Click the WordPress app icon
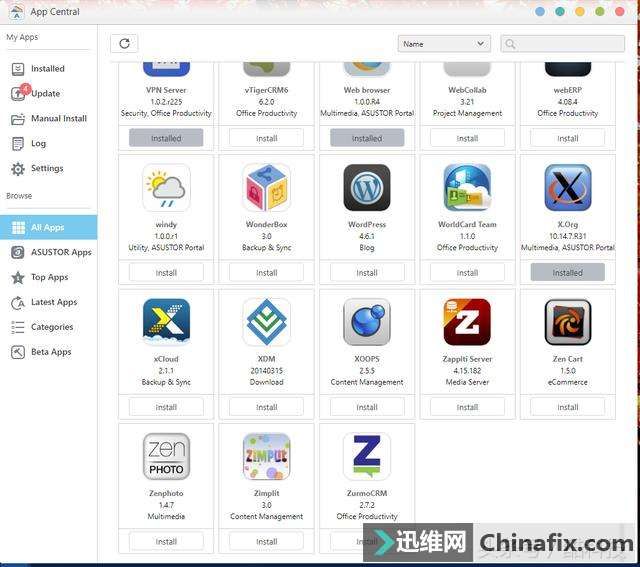 pos(367,188)
